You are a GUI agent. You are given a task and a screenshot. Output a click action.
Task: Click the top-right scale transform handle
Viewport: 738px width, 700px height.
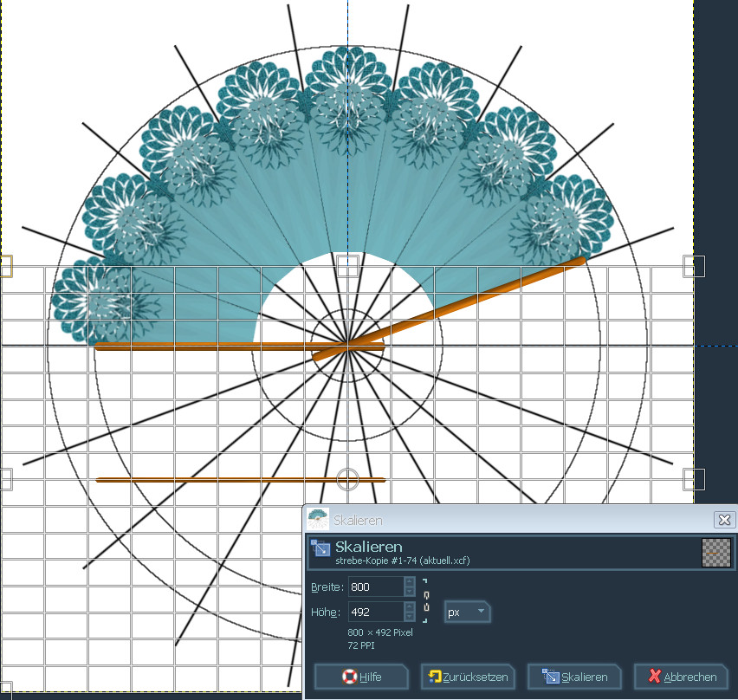tap(694, 266)
